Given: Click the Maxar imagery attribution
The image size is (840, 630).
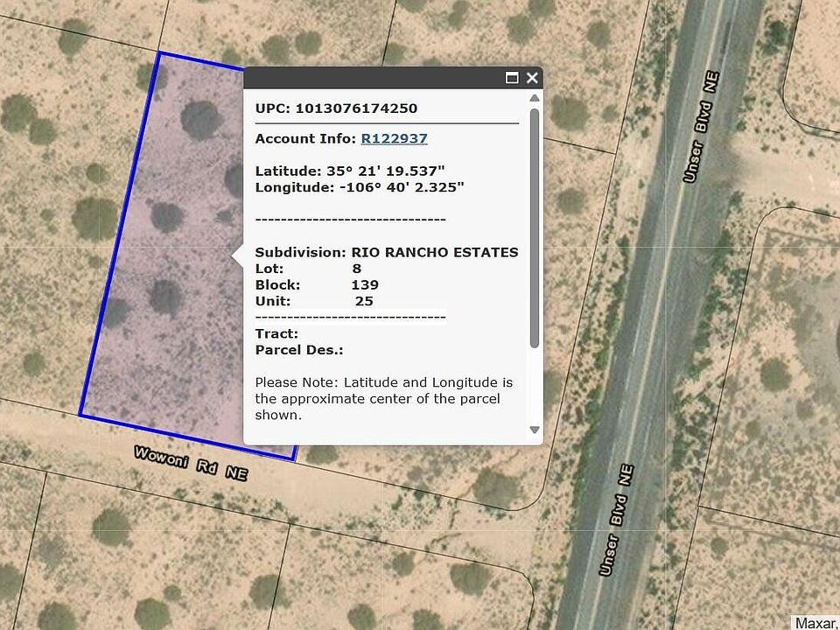Looking at the screenshot, I should [x=815, y=623].
